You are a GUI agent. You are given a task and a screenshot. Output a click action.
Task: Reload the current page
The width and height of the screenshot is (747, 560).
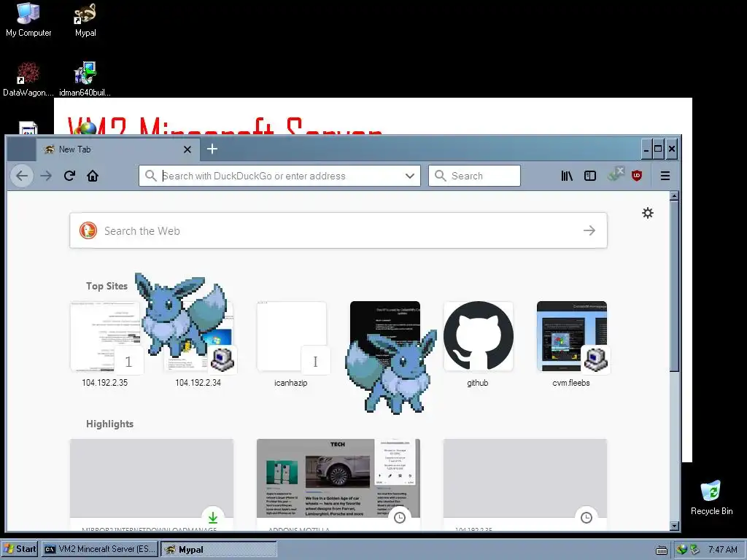coord(69,176)
